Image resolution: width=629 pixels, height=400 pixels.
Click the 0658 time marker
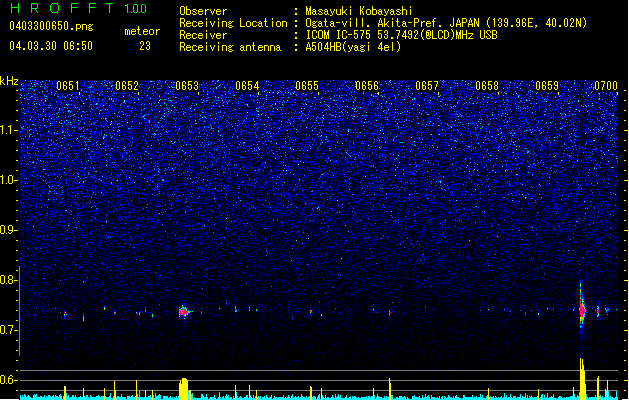[x=487, y=86]
